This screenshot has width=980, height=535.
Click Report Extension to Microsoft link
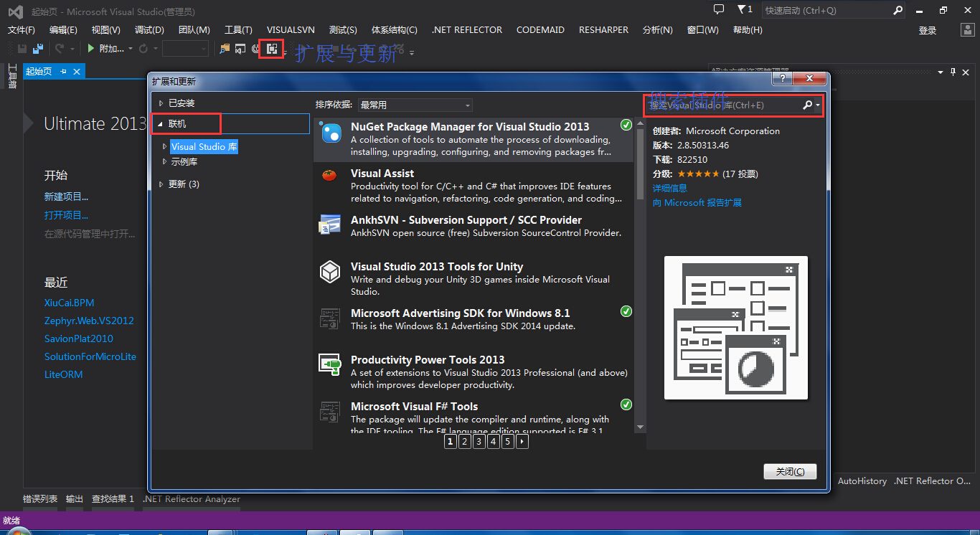tap(697, 203)
